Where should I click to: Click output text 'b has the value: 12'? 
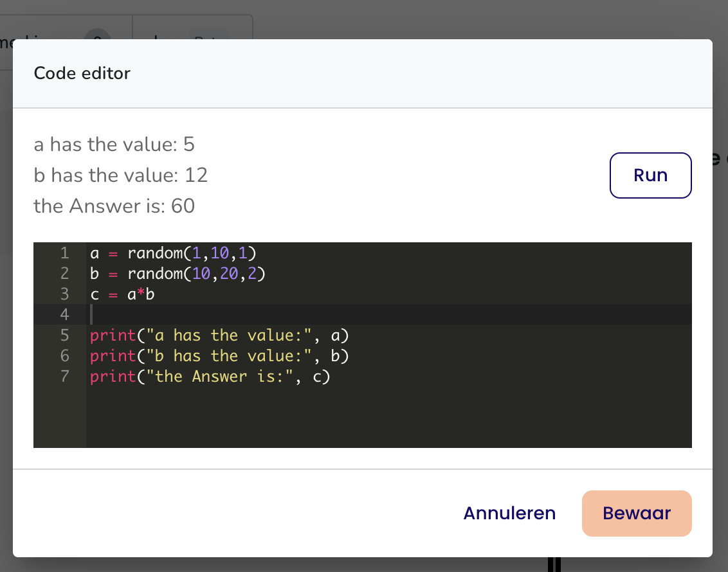coord(121,175)
